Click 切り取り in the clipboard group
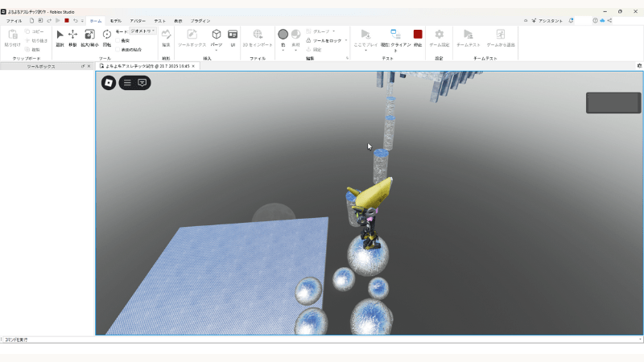The width and height of the screenshot is (644, 362). tap(36, 41)
